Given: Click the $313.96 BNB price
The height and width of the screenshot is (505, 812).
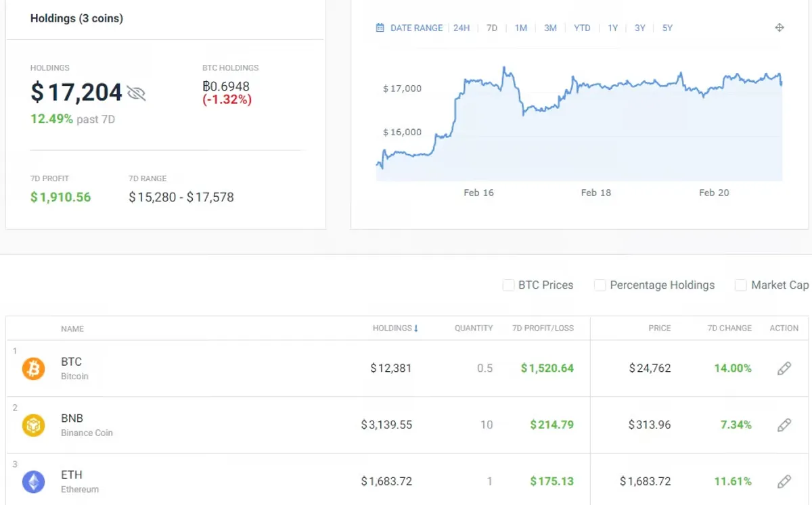Looking at the screenshot, I should tap(650, 425).
